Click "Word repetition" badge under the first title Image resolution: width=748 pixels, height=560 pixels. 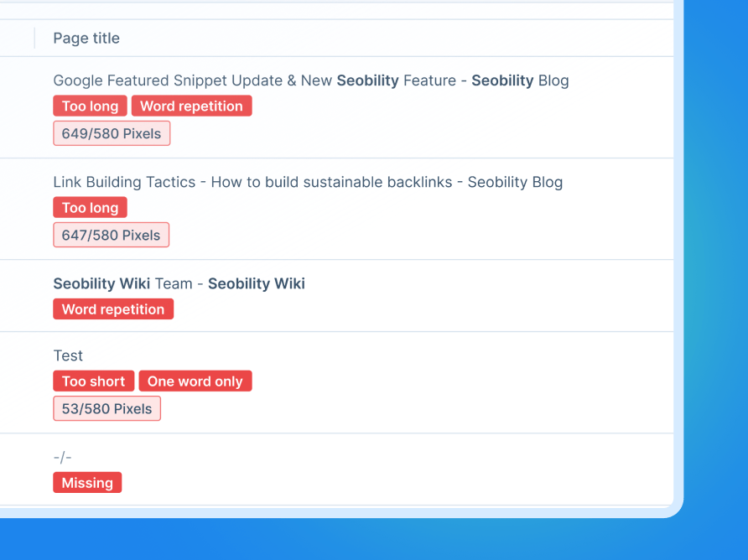(191, 106)
